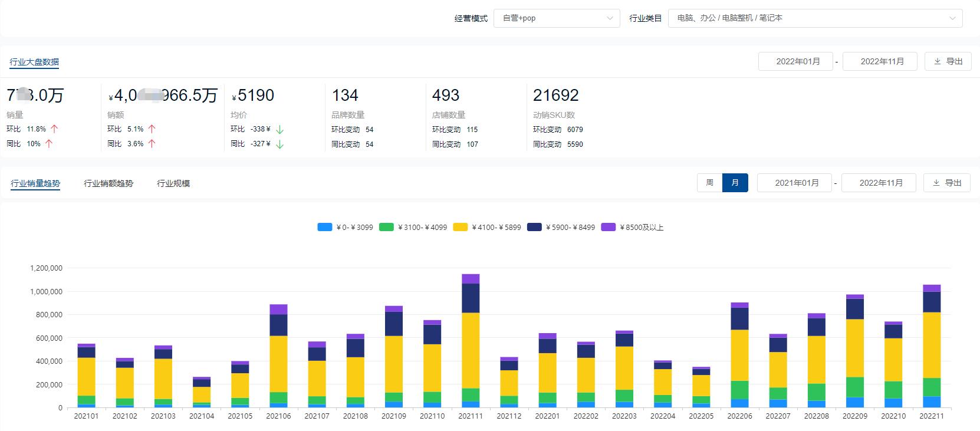Expand the 行业类目 category dropdown
Screen dimensions: 980x431
pos(814,18)
